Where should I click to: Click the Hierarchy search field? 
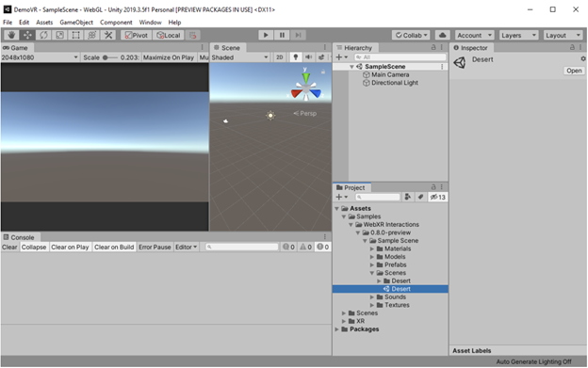pos(400,57)
